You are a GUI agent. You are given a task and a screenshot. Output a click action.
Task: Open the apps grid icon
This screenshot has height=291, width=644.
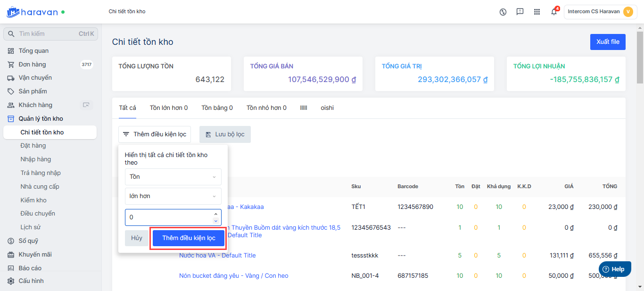click(x=537, y=12)
